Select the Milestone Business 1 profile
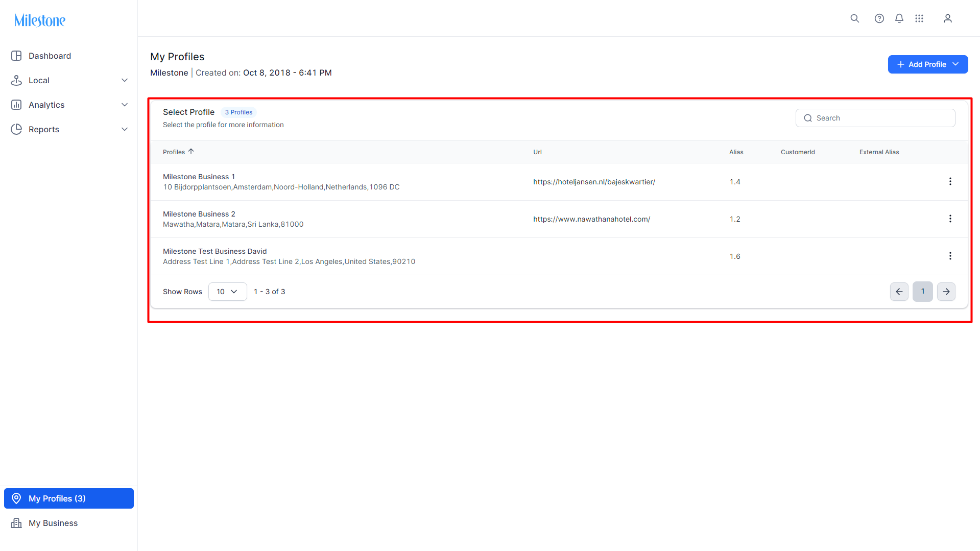Viewport: 980px width, 551px height. click(x=199, y=177)
